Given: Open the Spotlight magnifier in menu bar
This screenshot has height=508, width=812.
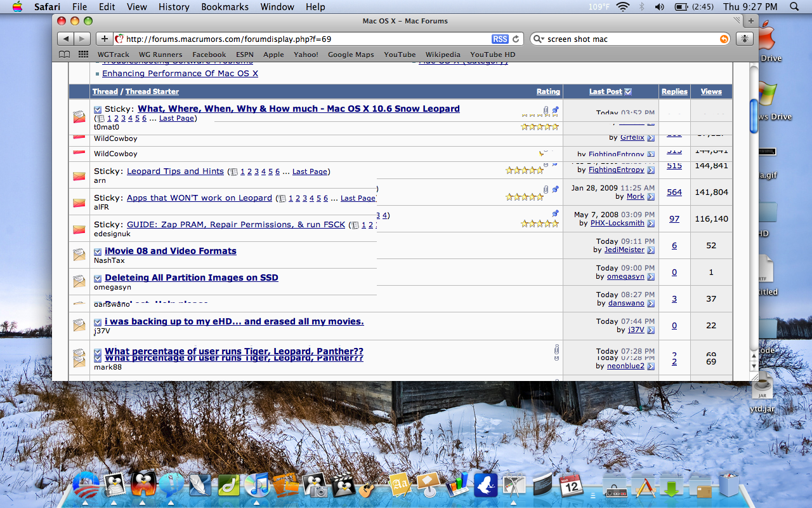Looking at the screenshot, I should point(794,6).
